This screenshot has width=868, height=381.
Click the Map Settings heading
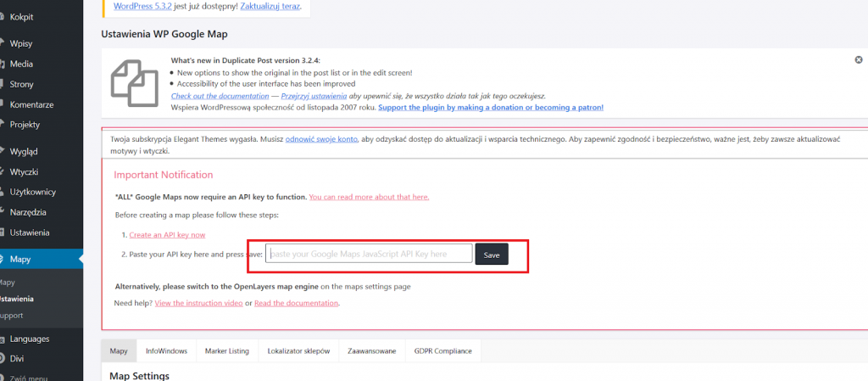(x=140, y=376)
